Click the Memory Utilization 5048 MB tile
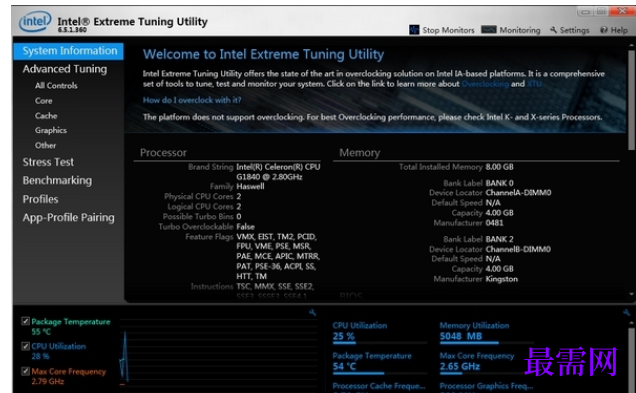 [487, 333]
